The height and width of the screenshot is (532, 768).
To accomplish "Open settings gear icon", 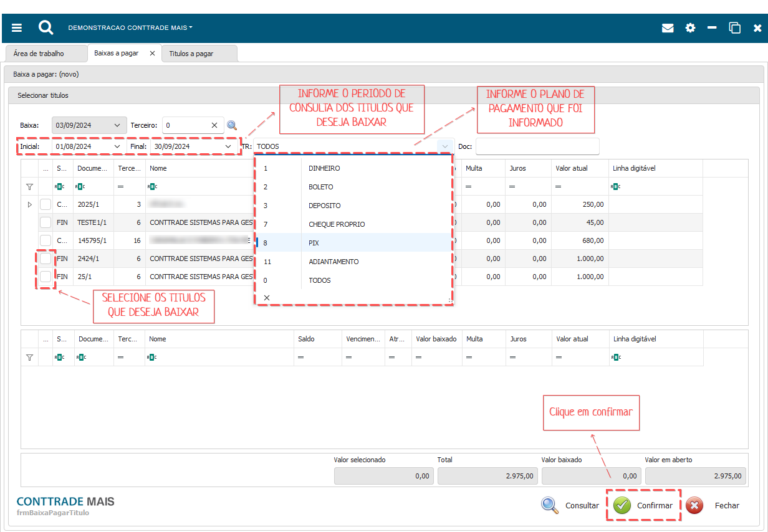I will pyautogui.click(x=690, y=28).
